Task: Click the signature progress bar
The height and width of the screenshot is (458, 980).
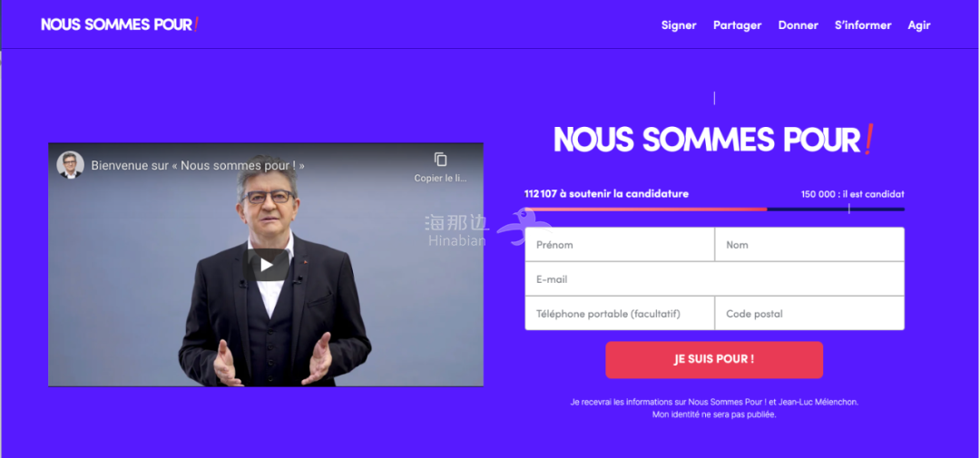Action: pos(714,210)
